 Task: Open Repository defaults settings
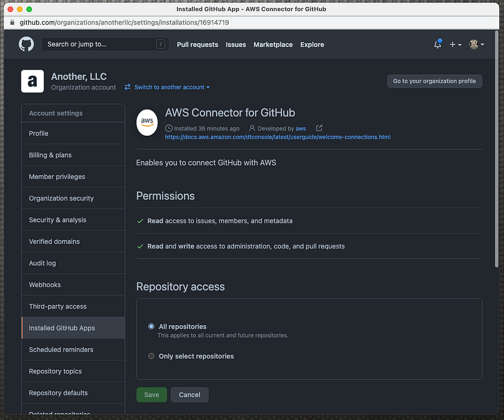[x=73, y=393]
